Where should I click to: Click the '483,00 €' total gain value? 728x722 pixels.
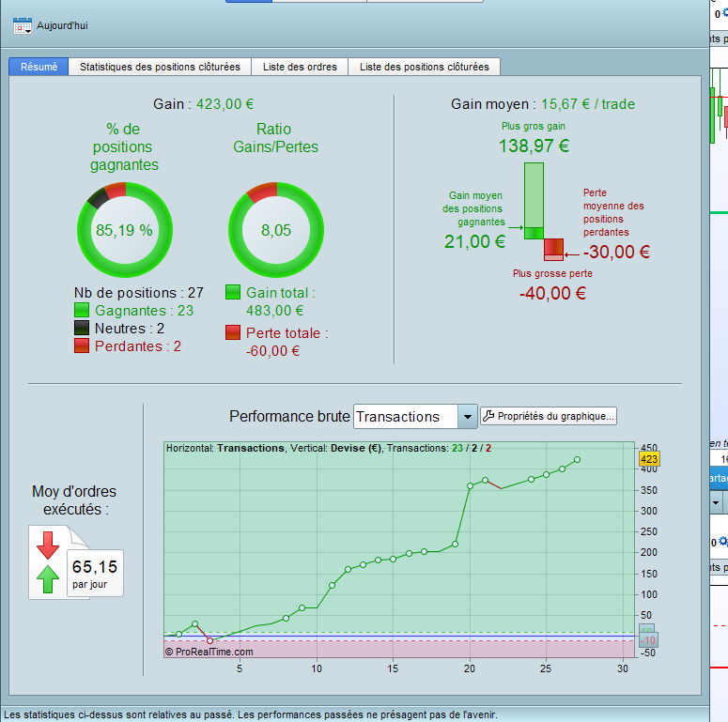coord(275,311)
